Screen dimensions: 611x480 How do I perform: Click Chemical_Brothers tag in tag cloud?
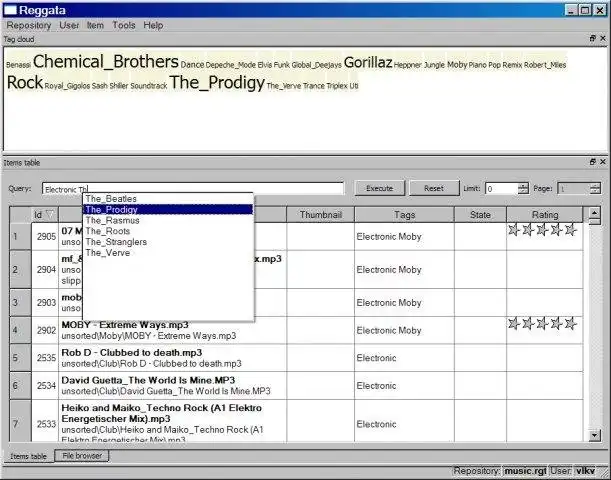tap(106, 62)
